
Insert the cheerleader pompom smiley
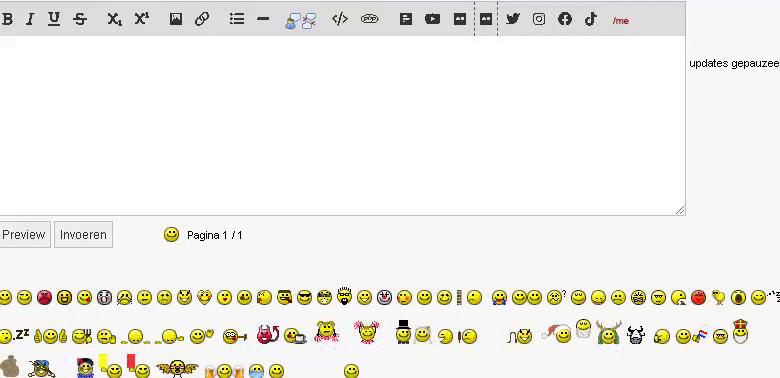pyautogui.click(x=367, y=332)
